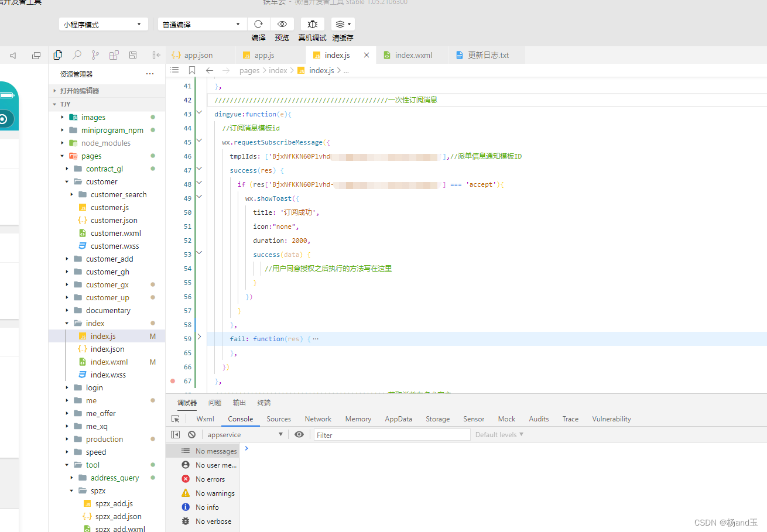Open the search magnifier icon in sidebar

(x=77, y=55)
